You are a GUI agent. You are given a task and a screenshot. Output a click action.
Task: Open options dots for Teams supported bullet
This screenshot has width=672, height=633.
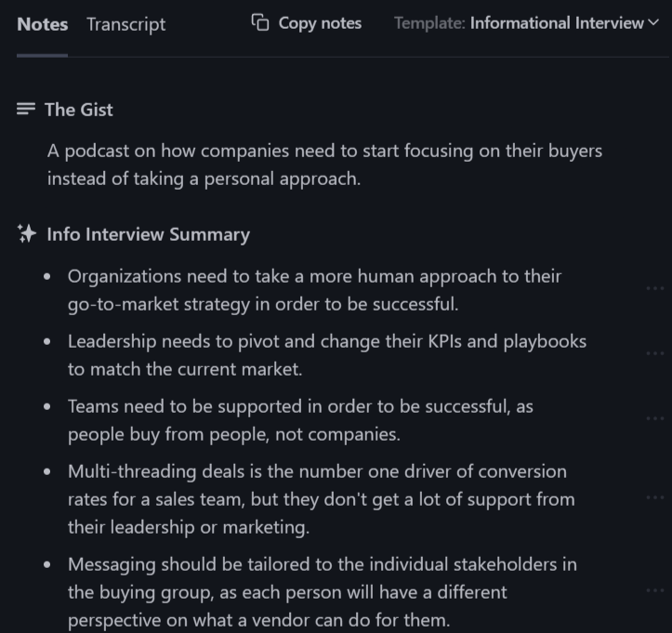(x=655, y=418)
